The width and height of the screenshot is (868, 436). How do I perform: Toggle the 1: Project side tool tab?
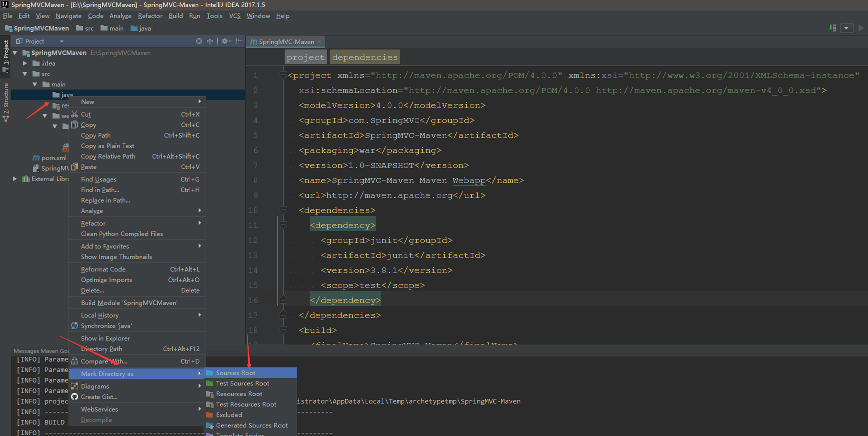click(6, 56)
